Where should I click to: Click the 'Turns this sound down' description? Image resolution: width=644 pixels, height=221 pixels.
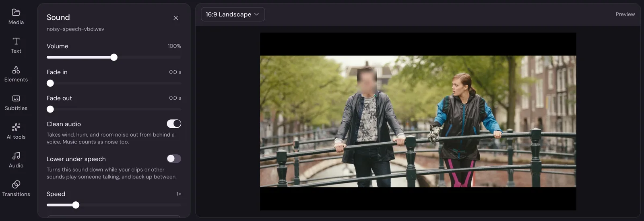[111, 173]
